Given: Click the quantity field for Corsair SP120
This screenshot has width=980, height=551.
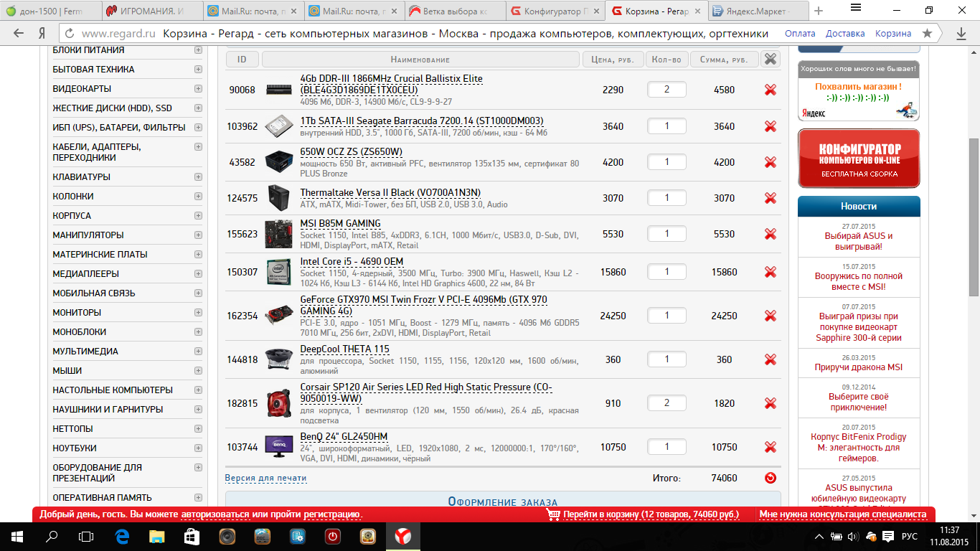Looking at the screenshot, I should coord(666,403).
